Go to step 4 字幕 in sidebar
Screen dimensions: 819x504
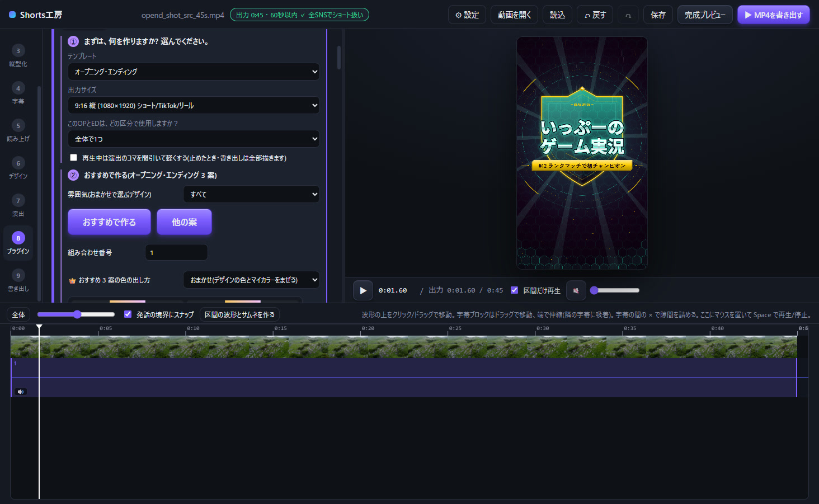(18, 93)
